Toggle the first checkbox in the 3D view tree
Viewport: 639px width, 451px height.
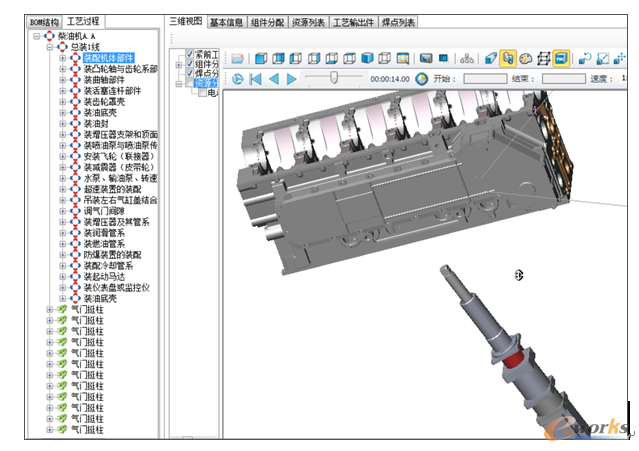coord(190,54)
